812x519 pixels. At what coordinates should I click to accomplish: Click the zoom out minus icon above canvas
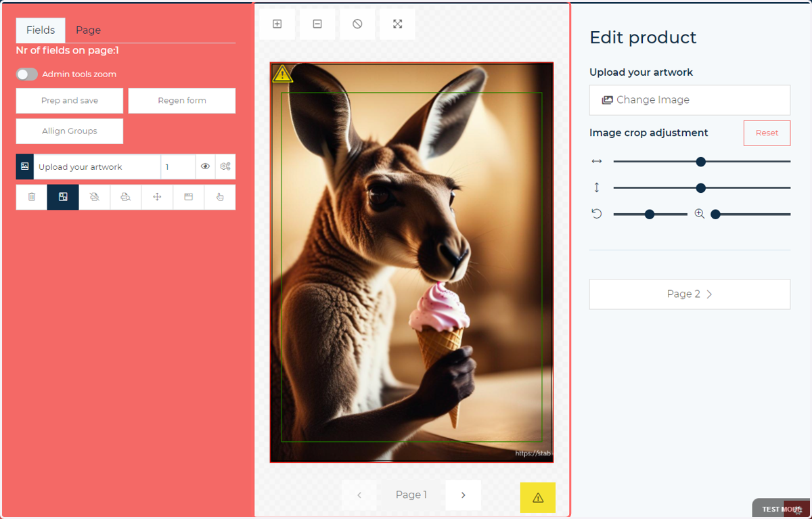(317, 24)
